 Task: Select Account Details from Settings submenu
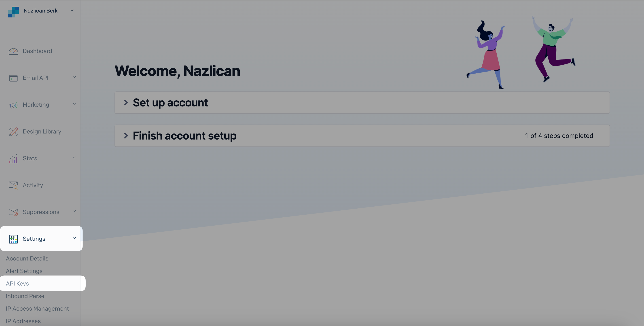(27, 258)
